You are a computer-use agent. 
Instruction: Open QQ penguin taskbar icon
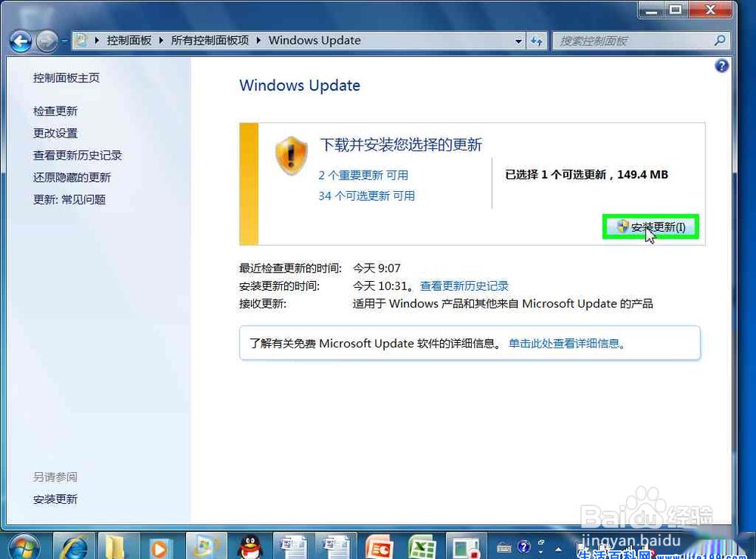pyautogui.click(x=249, y=548)
